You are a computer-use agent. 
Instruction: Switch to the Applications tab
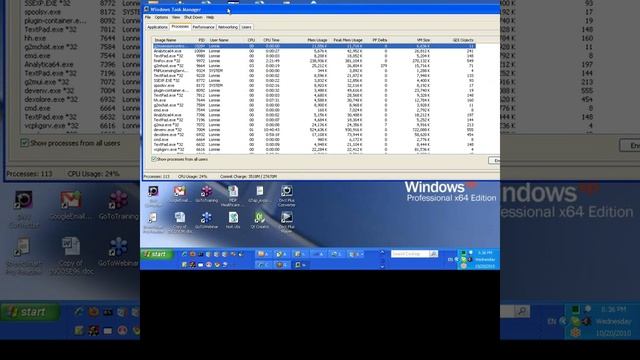tap(157, 27)
